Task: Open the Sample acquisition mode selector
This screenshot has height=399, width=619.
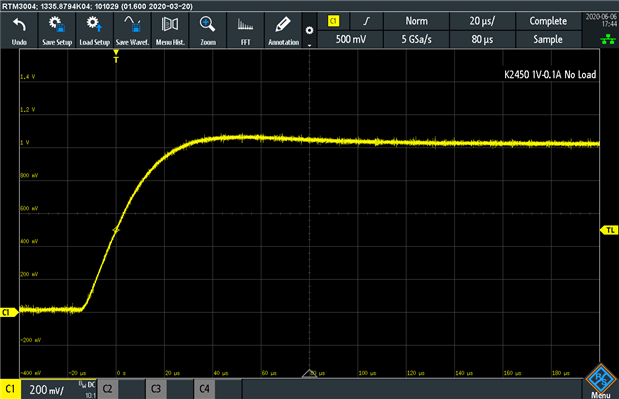Action: point(548,39)
